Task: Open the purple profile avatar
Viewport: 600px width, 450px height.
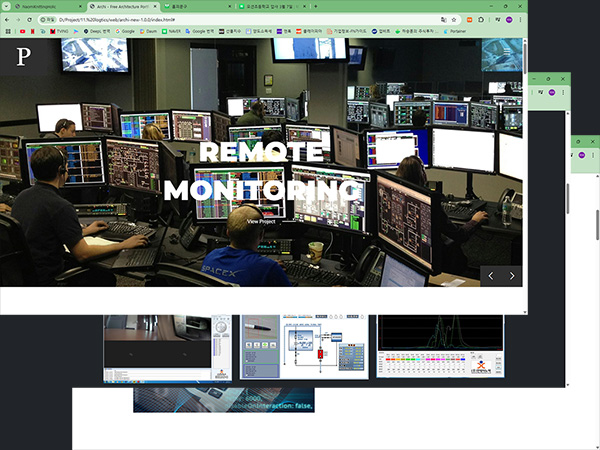Action: [508, 19]
